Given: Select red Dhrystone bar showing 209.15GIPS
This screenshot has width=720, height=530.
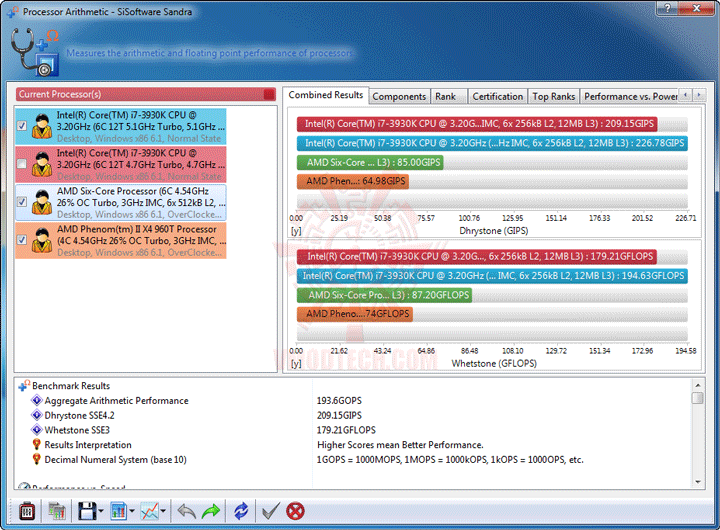Looking at the screenshot, I should click(477, 124).
